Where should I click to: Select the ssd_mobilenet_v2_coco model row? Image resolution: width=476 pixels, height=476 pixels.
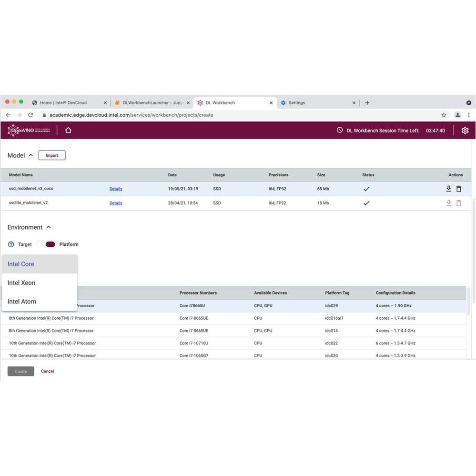click(236, 189)
